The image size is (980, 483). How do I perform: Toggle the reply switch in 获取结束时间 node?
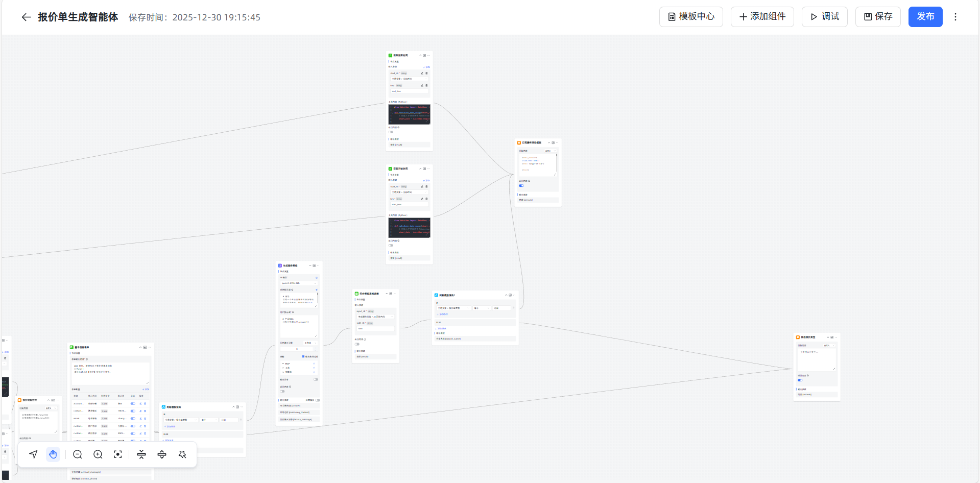point(391,132)
